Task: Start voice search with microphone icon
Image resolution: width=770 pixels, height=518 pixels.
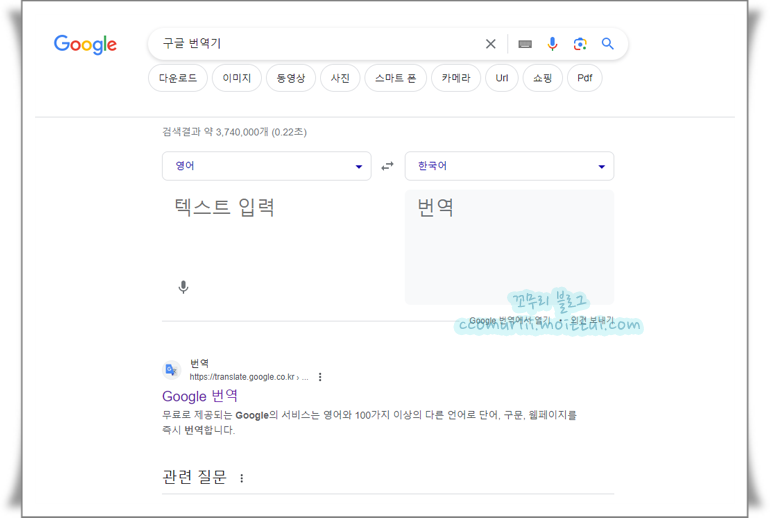Action: tap(552, 44)
